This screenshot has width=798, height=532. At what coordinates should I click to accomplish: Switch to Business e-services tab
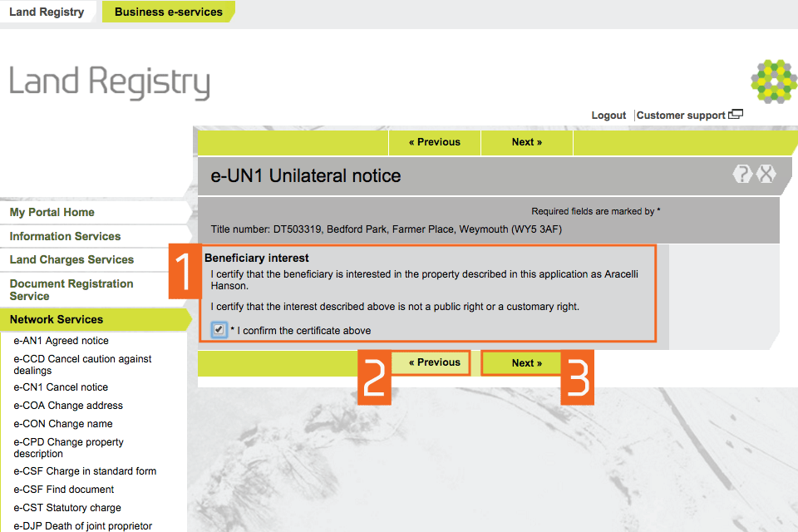tap(168, 12)
